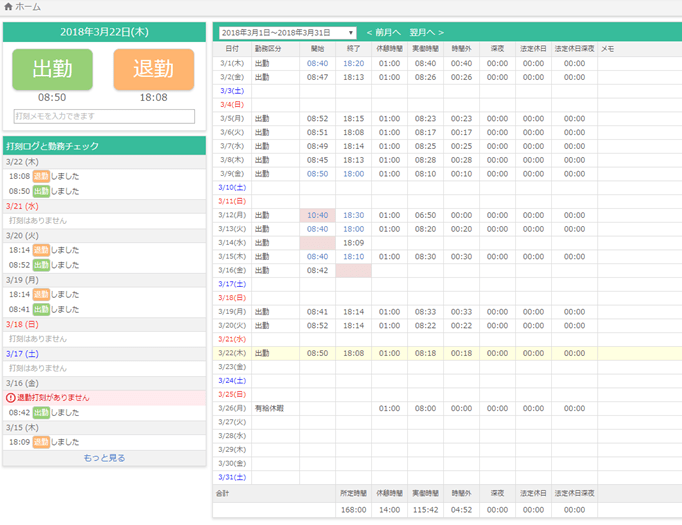Click the blue 08:40 start time on 3/1

[317, 63]
